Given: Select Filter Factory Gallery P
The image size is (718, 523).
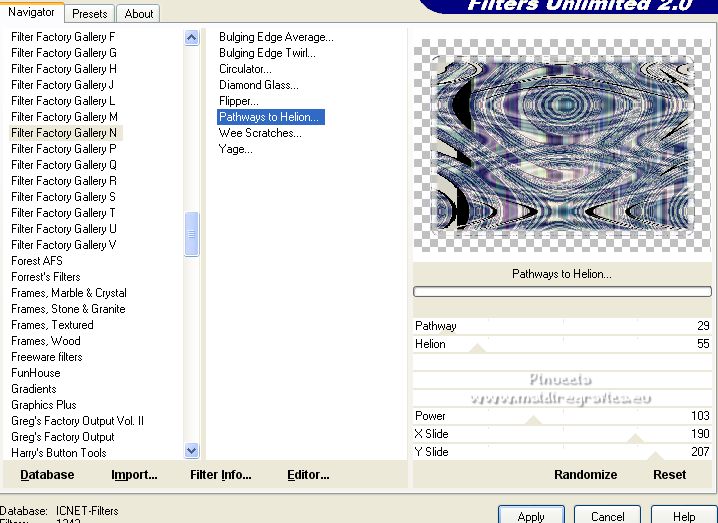Looking at the screenshot, I should point(64,149).
